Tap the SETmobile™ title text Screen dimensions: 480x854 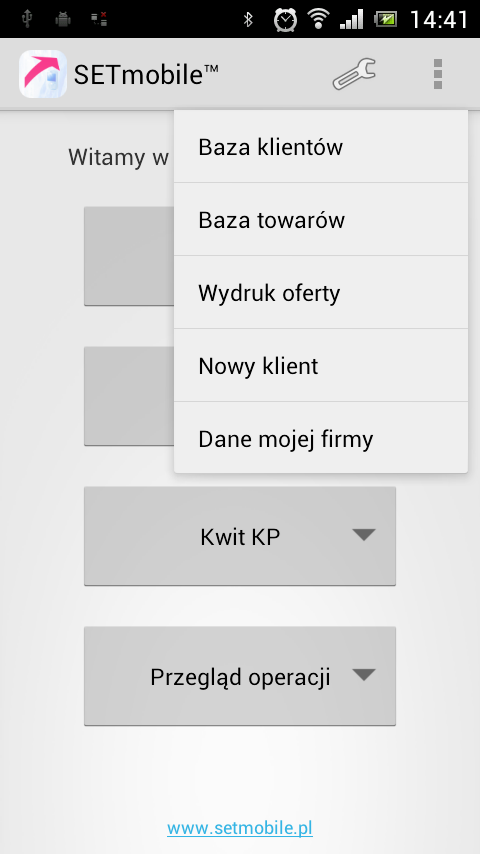point(146,75)
